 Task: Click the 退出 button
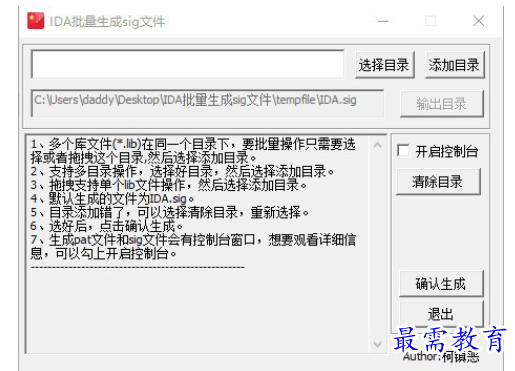441,313
